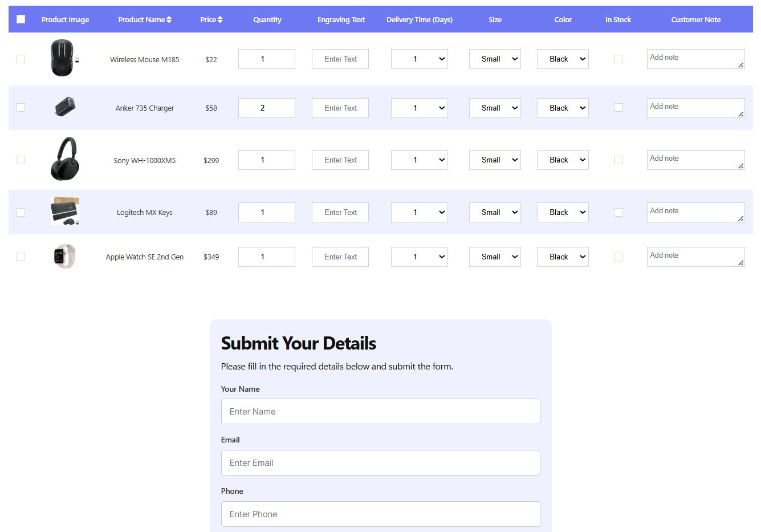This screenshot has height=532, width=761.
Task: Open Delivery Time dropdown for Anker 735 Charger
Action: tap(420, 108)
